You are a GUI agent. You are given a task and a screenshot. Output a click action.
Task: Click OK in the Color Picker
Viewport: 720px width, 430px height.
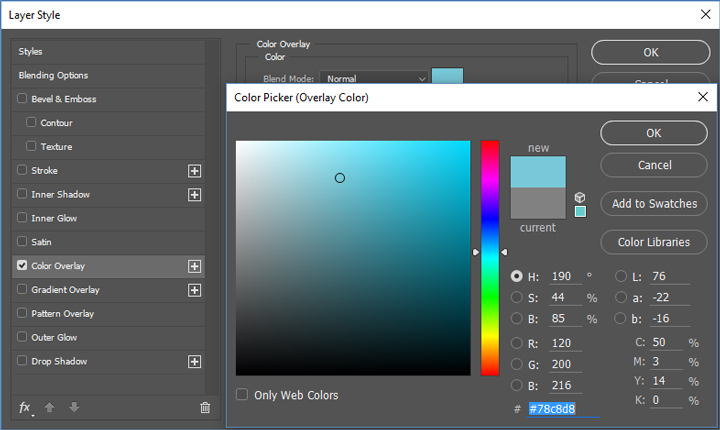click(653, 133)
